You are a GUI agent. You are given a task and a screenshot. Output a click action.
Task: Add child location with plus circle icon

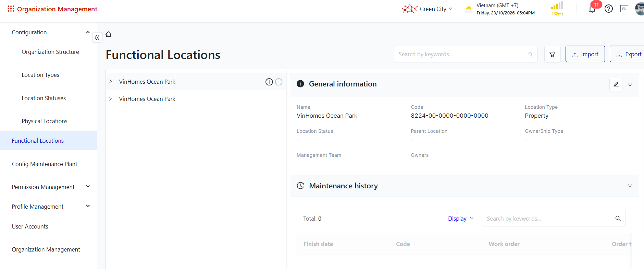269,82
